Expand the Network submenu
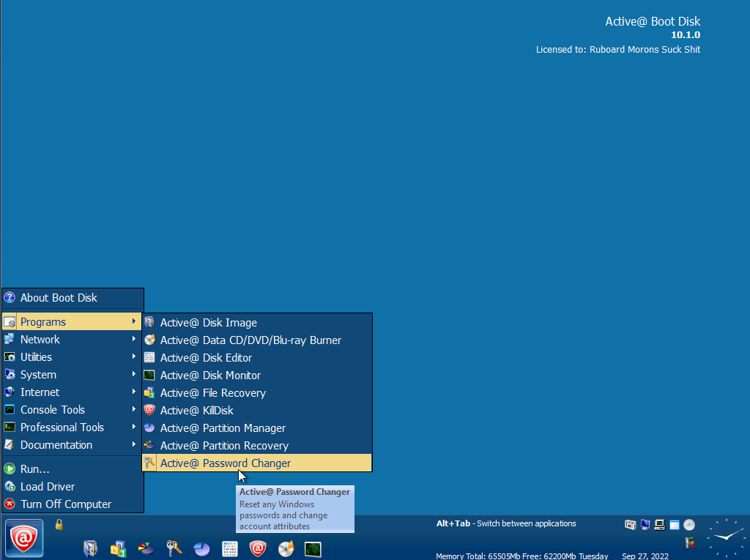The height and width of the screenshot is (560, 750). tap(40, 339)
